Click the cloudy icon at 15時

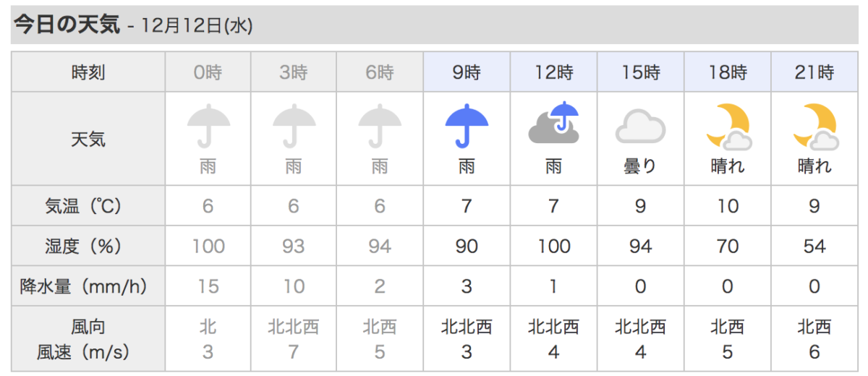(x=640, y=126)
